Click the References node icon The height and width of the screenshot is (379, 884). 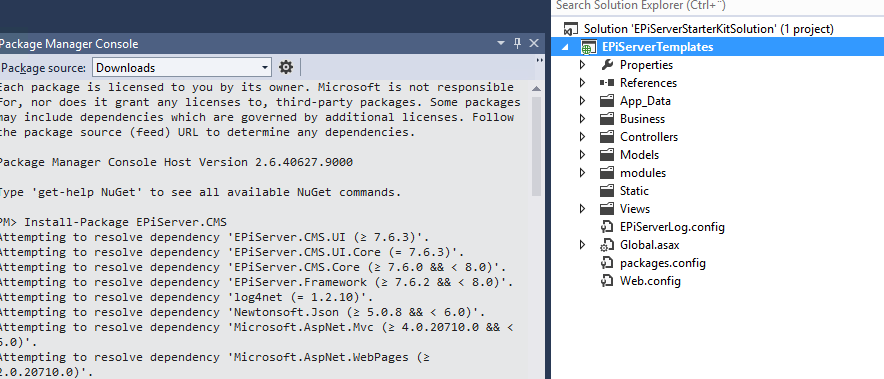click(x=607, y=83)
